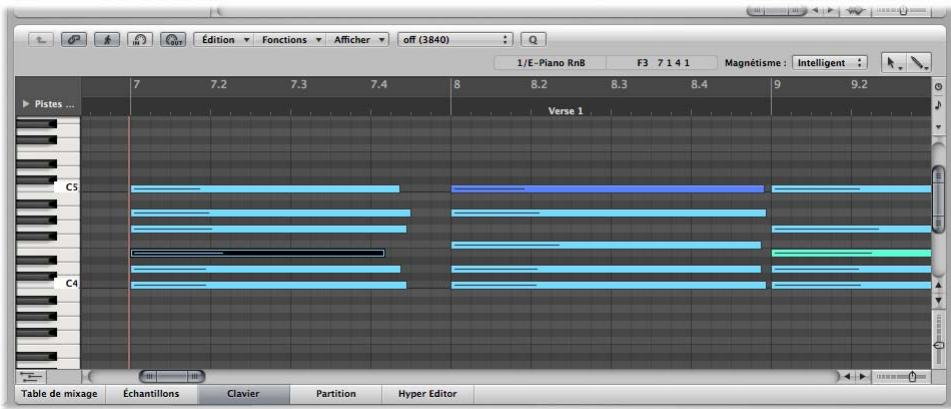Click the vertical scroll down arrow
The height and width of the screenshot is (409, 951).
coord(938,300)
